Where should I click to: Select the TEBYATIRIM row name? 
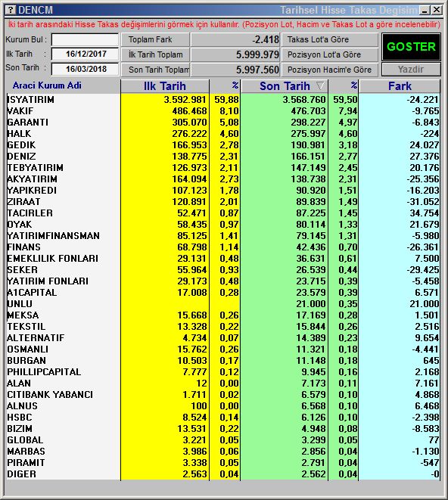pos(35,168)
